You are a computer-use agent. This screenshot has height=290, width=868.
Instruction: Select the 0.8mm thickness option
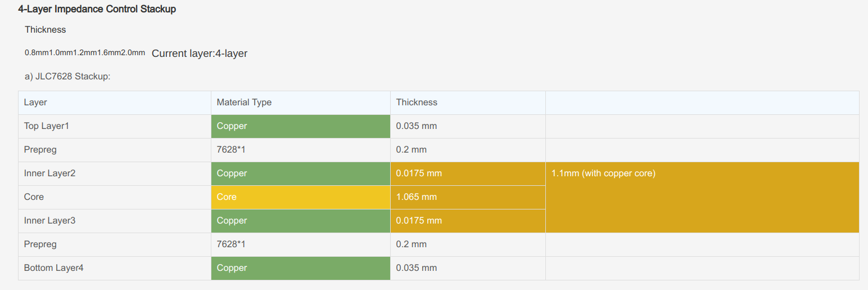(37, 52)
